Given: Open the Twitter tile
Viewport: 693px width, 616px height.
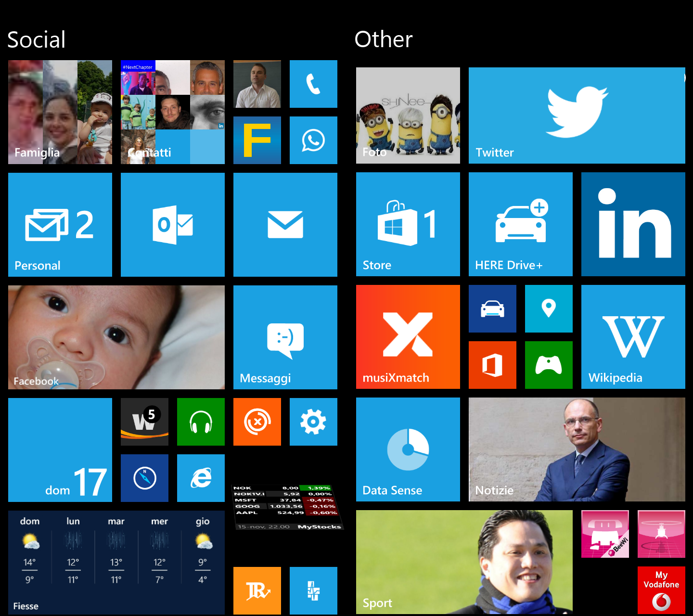Looking at the screenshot, I should click(576, 115).
